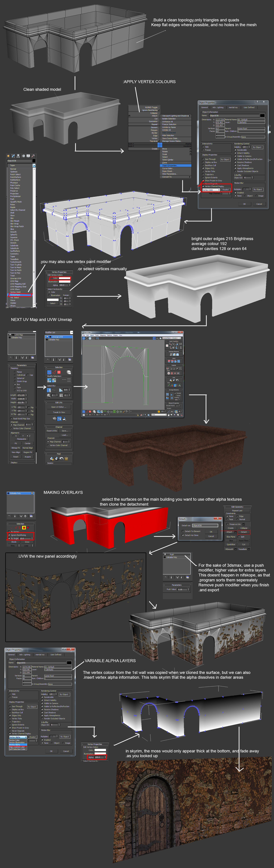Switch to Adv. Lighting tab in Object038 properties

pos(218,108)
